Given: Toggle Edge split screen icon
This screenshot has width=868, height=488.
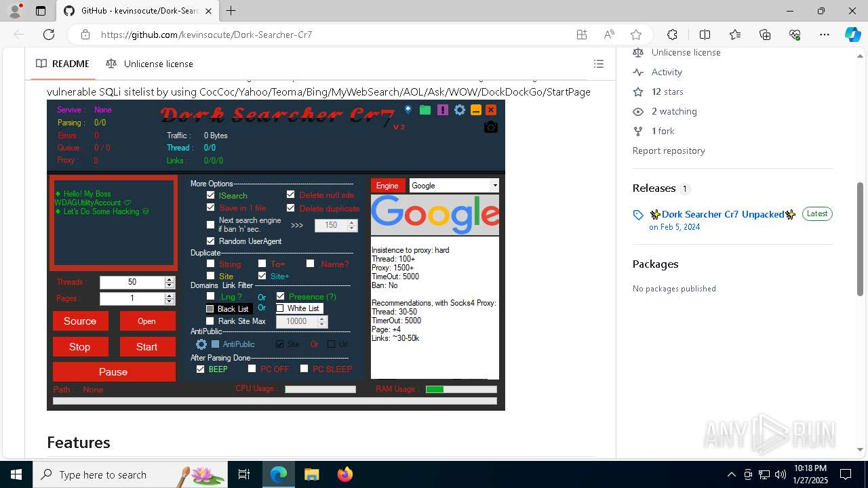Looking at the screenshot, I should tap(705, 35).
